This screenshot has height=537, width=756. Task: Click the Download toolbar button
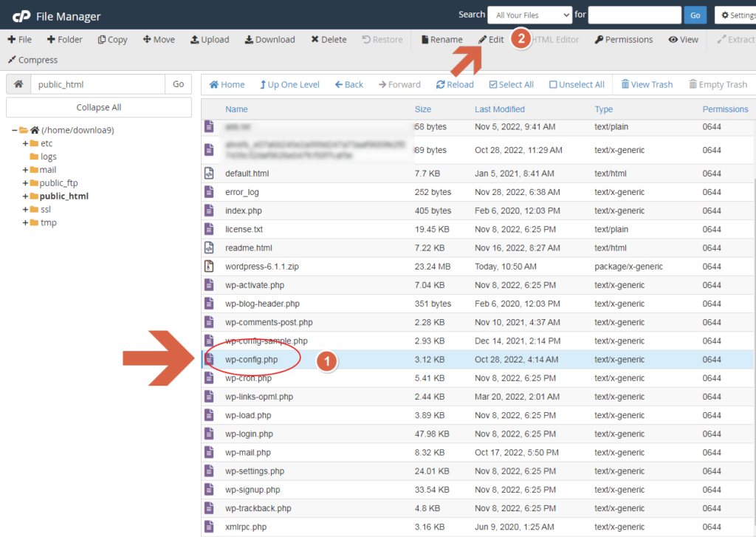[x=270, y=40]
